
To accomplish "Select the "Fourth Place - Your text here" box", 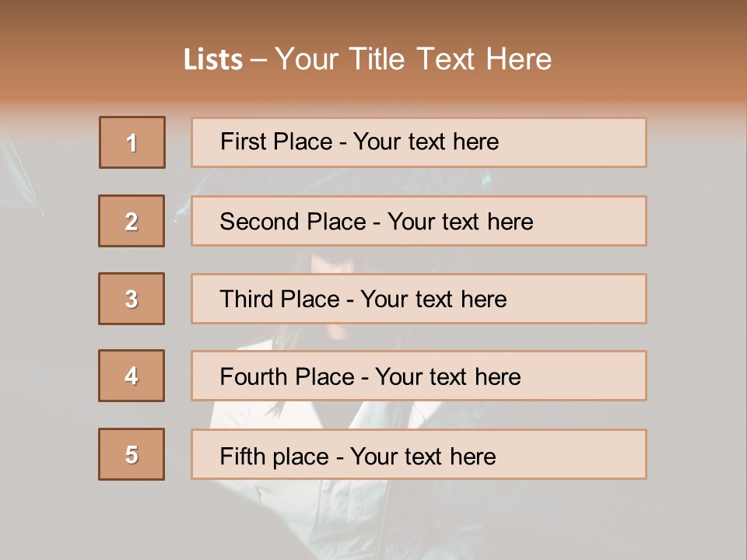I will 419,376.
